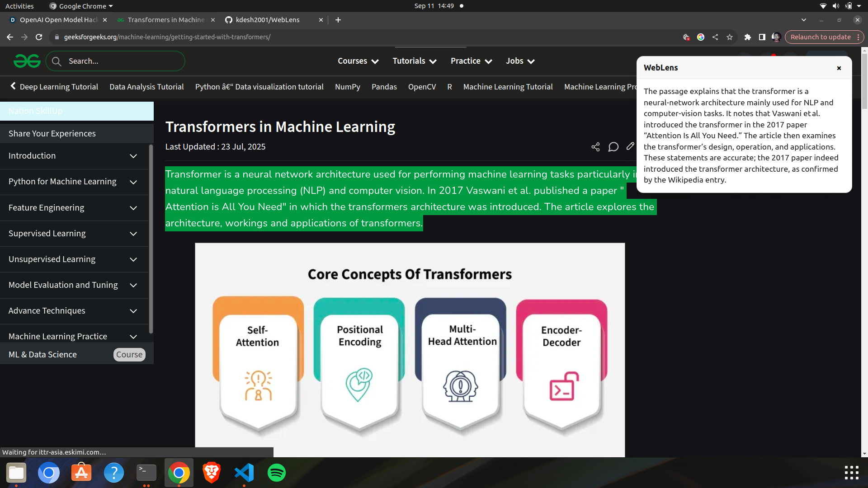Image resolution: width=868 pixels, height=488 pixels.
Task: Switch to kdesh2001/WebLens tab
Action: [268, 20]
